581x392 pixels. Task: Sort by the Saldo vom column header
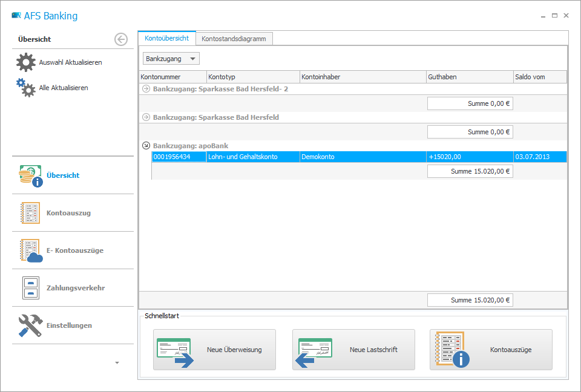click(540, 77)
